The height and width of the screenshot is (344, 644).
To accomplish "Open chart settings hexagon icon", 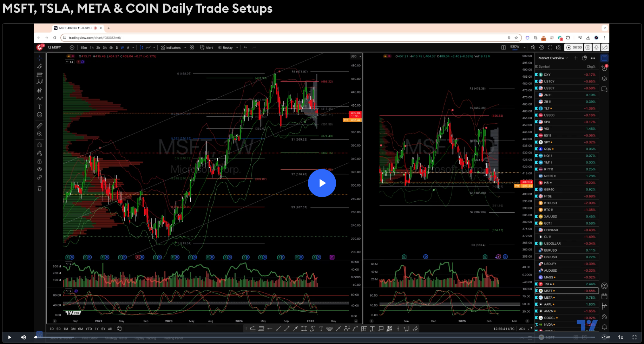I will 541,47.
